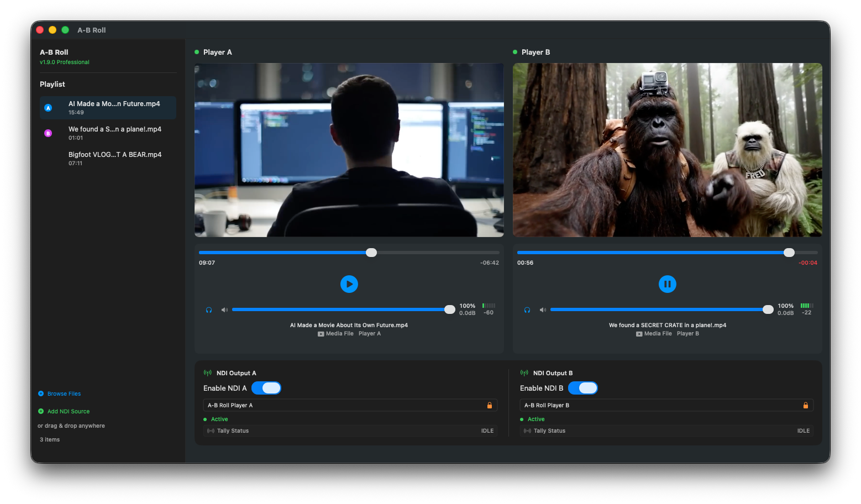Image resolution: width=861 pixels, height=504 pixels.
Task: Click the Add NDI Source plus icon
Action: point(41,411)
